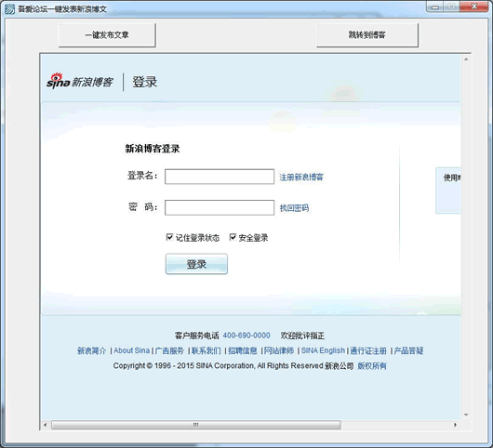Toggle the 记住登录状态 checkbox
Image resolution: width=493 pixels, height=448 pixels.
coord(169,237)
